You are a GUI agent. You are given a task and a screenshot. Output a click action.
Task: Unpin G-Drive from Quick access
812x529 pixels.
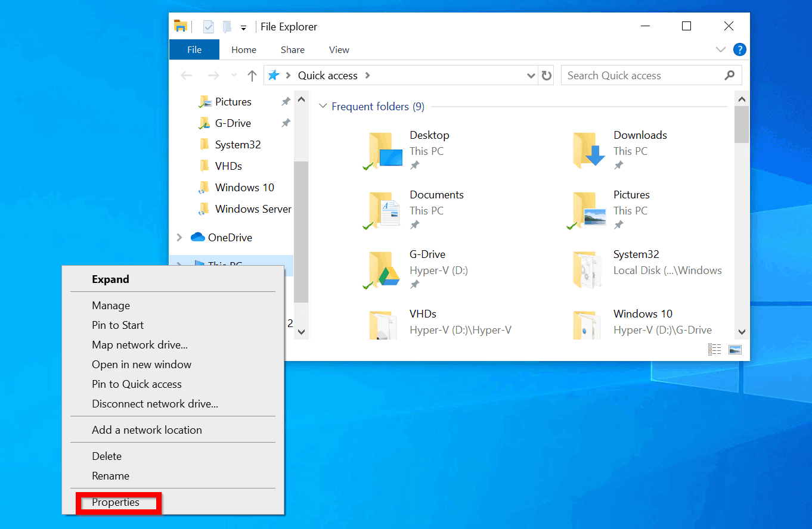click(x=286, y=123)
